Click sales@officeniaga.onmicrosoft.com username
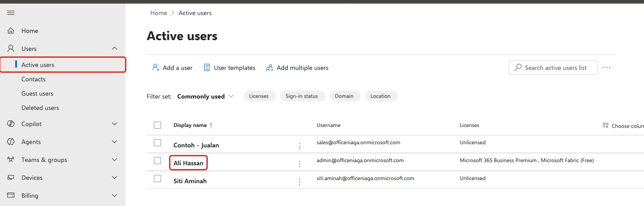This screenshot has width=644, height=206. pos(358,142)
